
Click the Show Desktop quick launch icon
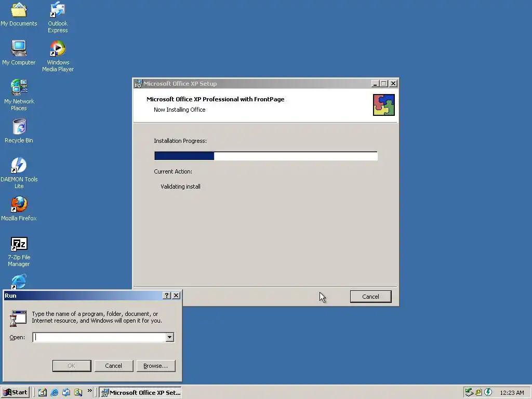pos(43,392)
